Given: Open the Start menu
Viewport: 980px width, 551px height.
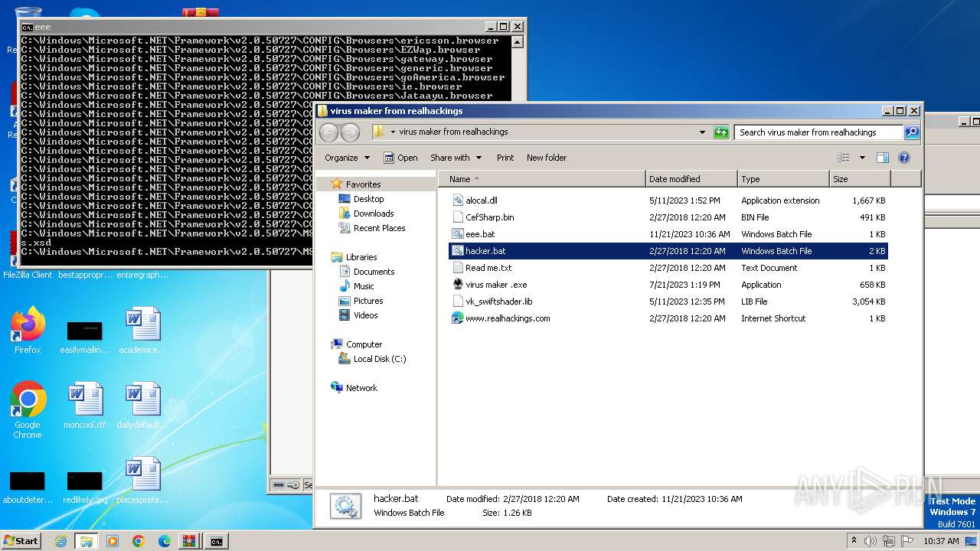Looking at the screenshot, I should (21, 541).
